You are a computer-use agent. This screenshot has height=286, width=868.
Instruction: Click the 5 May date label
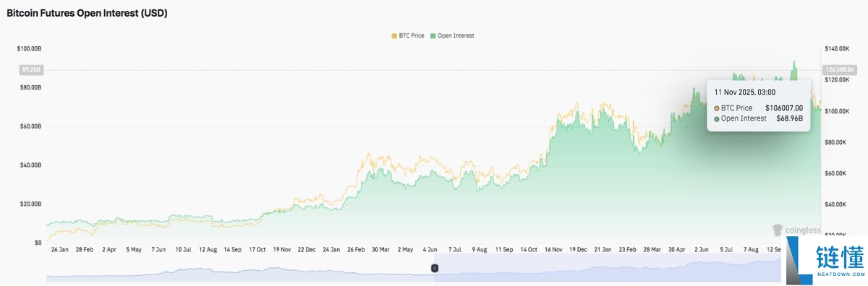tap(134, 249)
